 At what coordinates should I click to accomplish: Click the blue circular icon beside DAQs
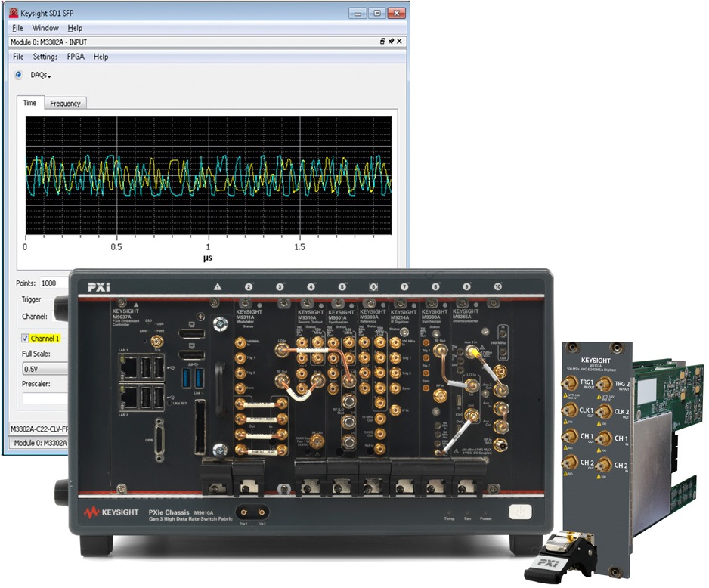click(x=19, y=74)
